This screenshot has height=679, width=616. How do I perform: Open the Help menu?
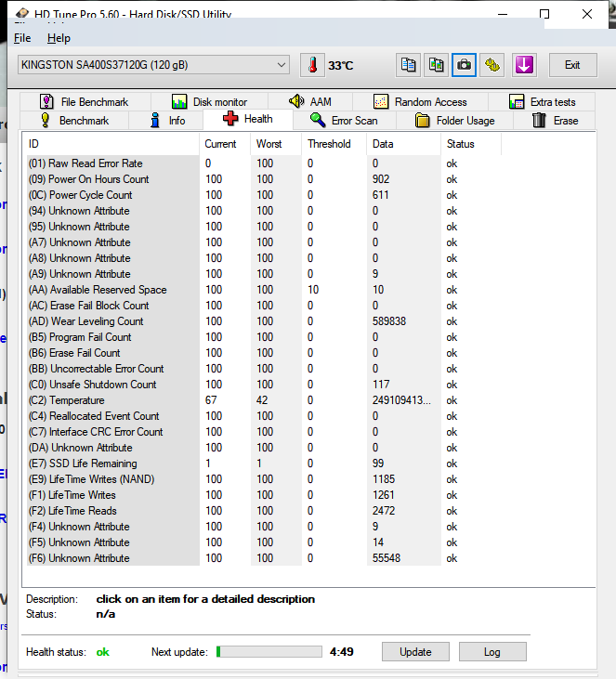coord(59,38)
